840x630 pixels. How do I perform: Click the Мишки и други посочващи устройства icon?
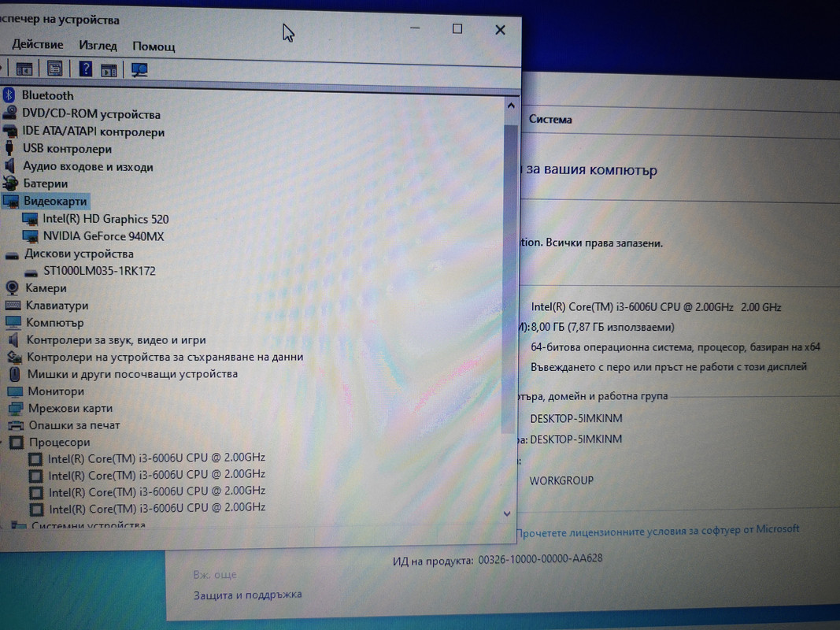click(x=15, y=374)
